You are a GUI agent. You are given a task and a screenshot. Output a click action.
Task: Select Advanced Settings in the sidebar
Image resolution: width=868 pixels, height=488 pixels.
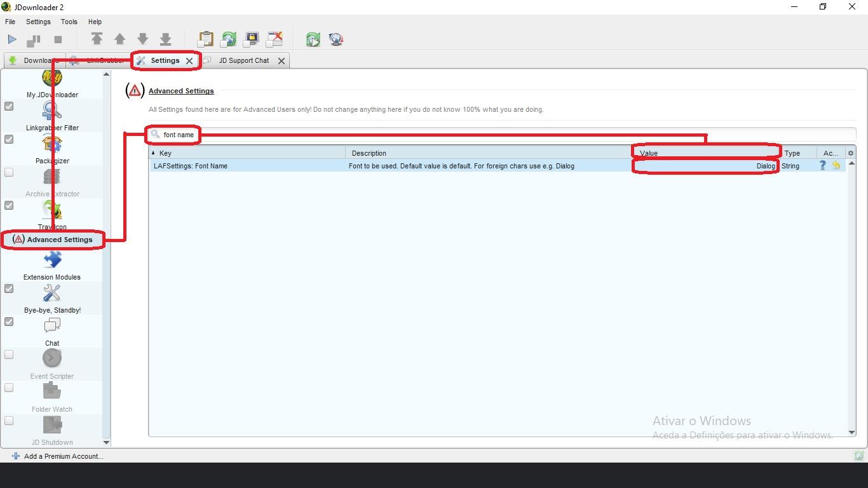(52, 240)
